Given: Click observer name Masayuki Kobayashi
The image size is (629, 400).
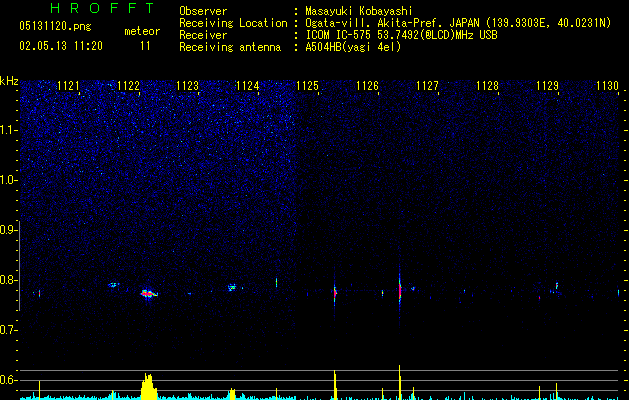Looking at the screenshot, I should pos(359,11).
